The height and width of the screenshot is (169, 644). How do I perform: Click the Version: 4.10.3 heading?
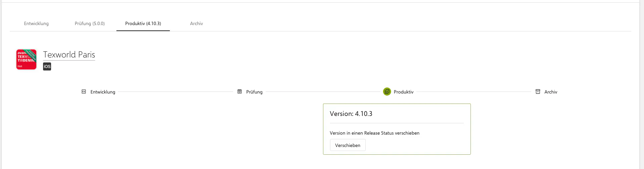pos(351,114)
